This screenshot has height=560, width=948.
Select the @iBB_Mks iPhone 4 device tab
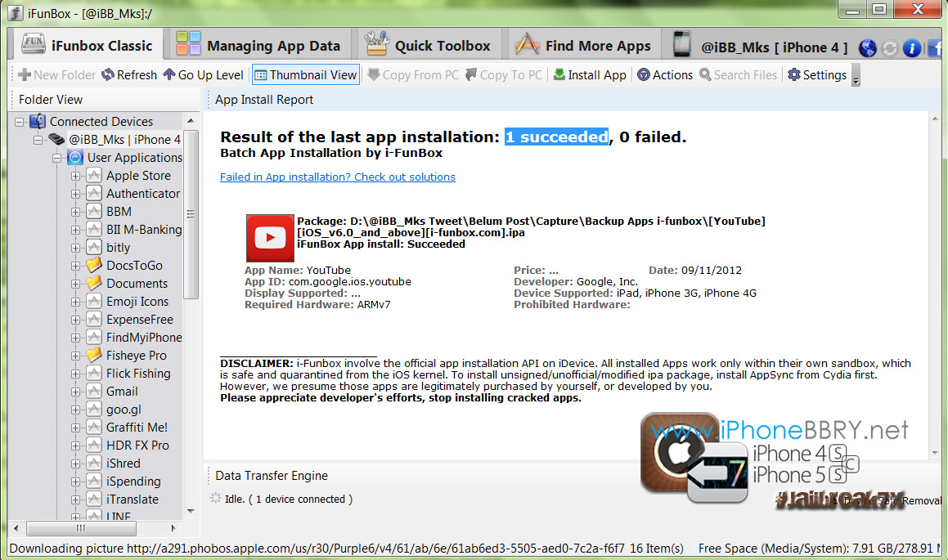(x=761, y=47)
